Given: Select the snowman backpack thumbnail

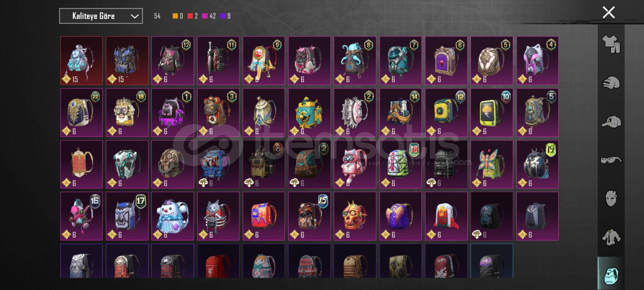Looking at the screenshot, I should [x=173, y=216].
